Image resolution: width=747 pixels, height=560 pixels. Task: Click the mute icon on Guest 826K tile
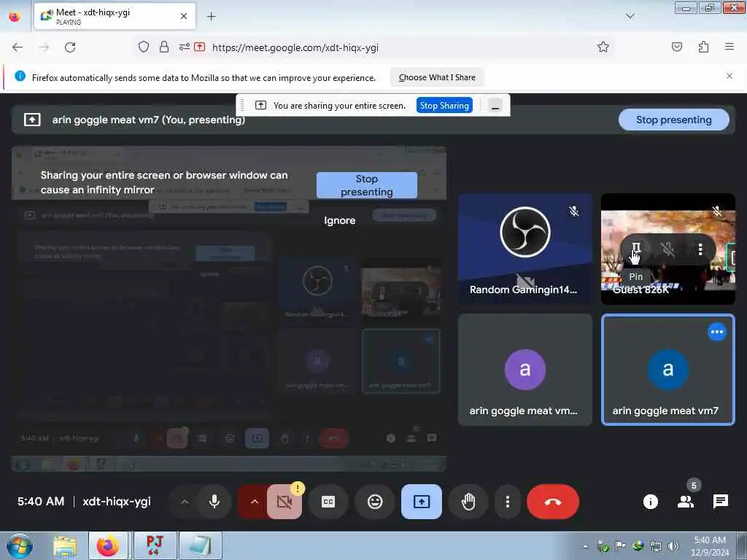[667, 249]
